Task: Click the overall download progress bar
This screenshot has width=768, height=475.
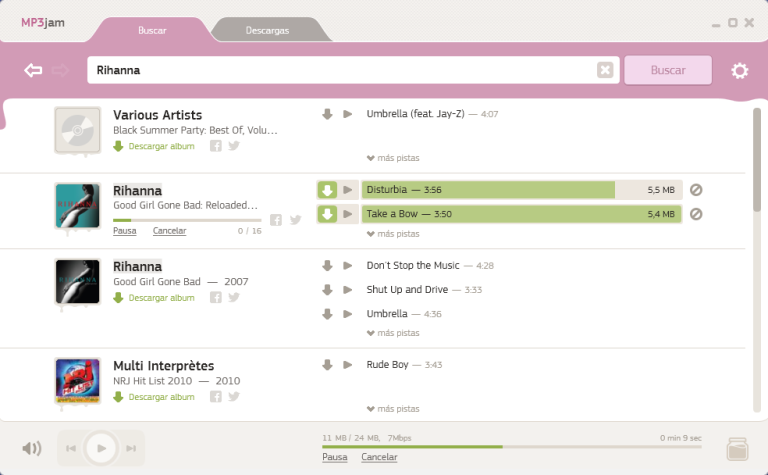Action: coord(512,447)
